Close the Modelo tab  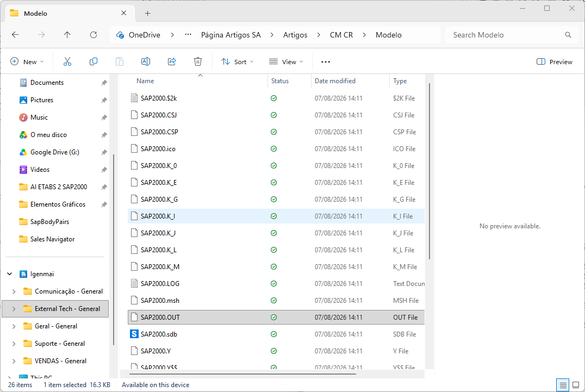click(123, 13)
